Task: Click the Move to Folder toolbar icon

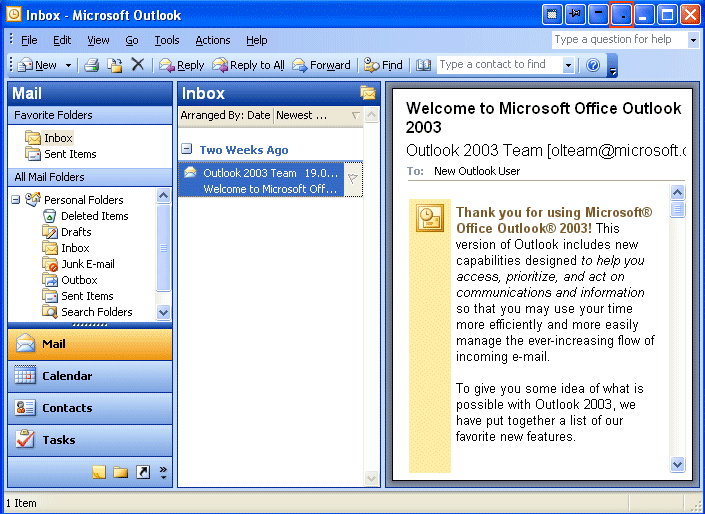Action: (x=115, y=65)
